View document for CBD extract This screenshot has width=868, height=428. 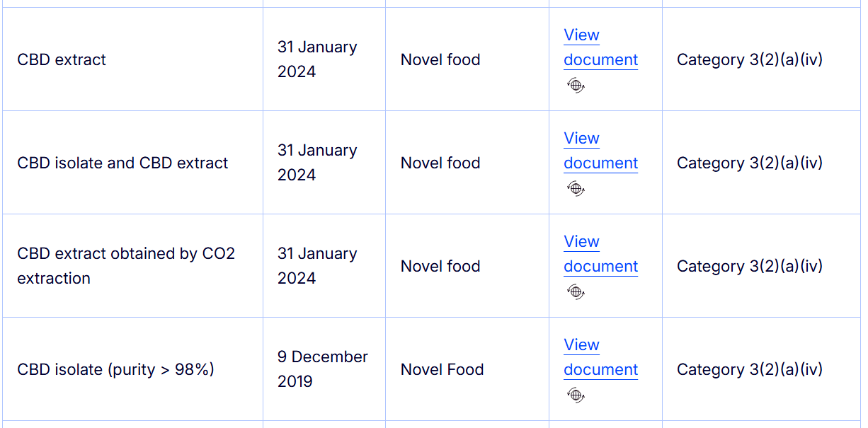[600, 47]
